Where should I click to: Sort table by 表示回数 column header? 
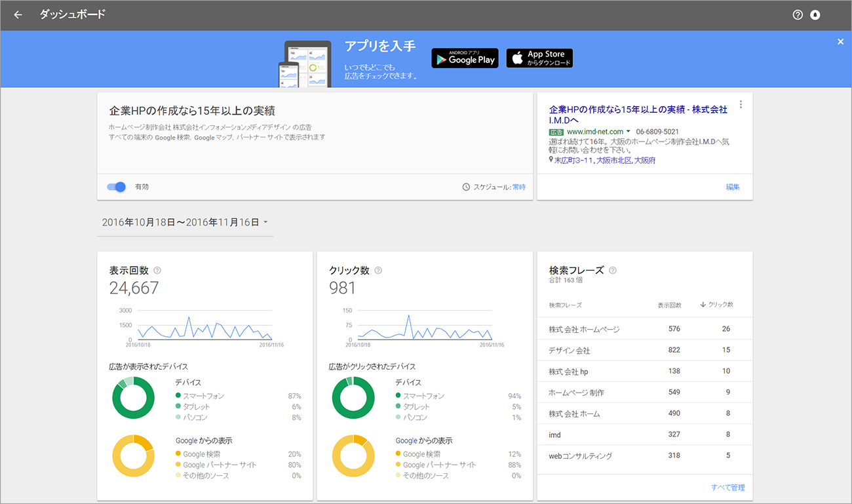click(669, 305)
